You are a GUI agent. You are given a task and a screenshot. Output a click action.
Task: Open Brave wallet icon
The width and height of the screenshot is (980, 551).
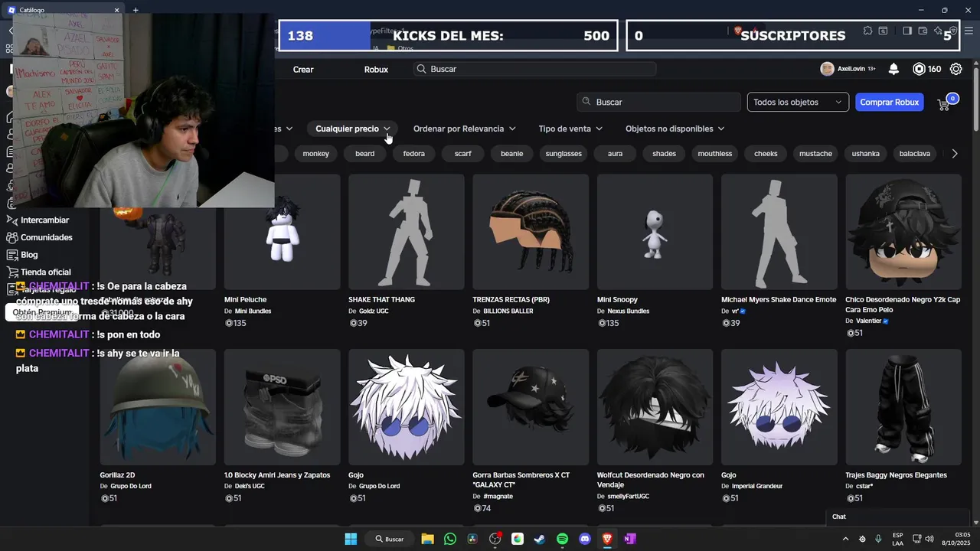click(x=923, y=31)
